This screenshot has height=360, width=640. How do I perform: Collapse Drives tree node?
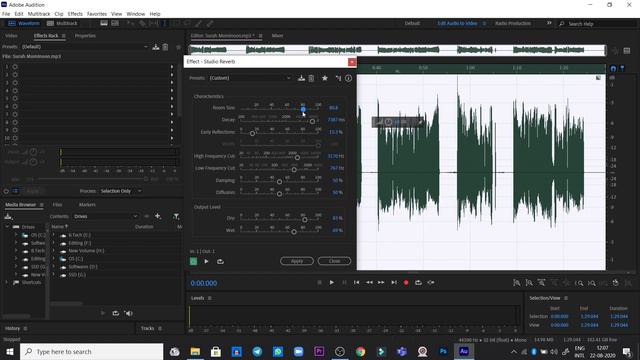pos(7,227)
